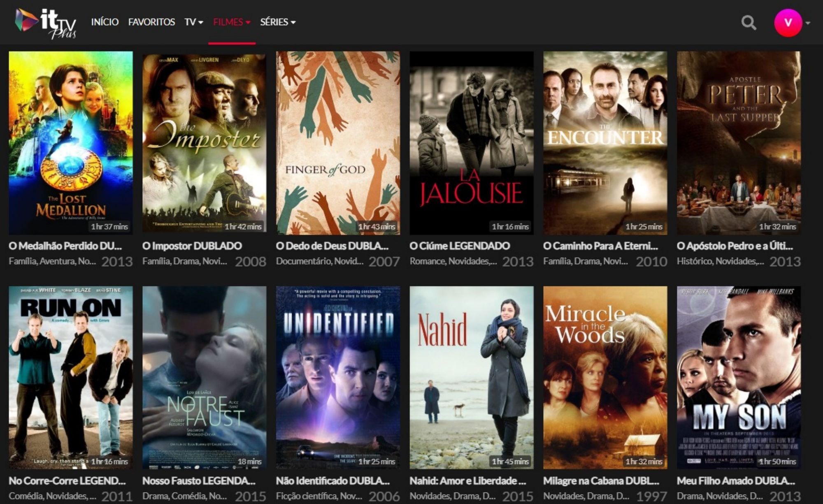Open the Unidentified movie poster
The image size is (823, 504).
click(338, 377)
